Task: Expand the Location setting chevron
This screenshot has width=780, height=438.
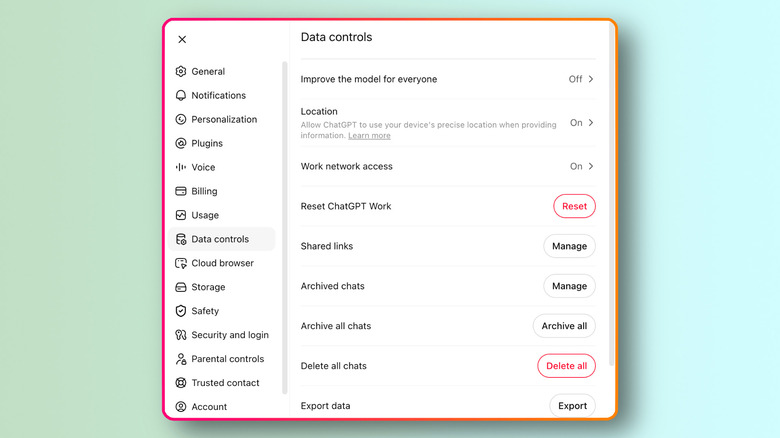Action: 591,122
